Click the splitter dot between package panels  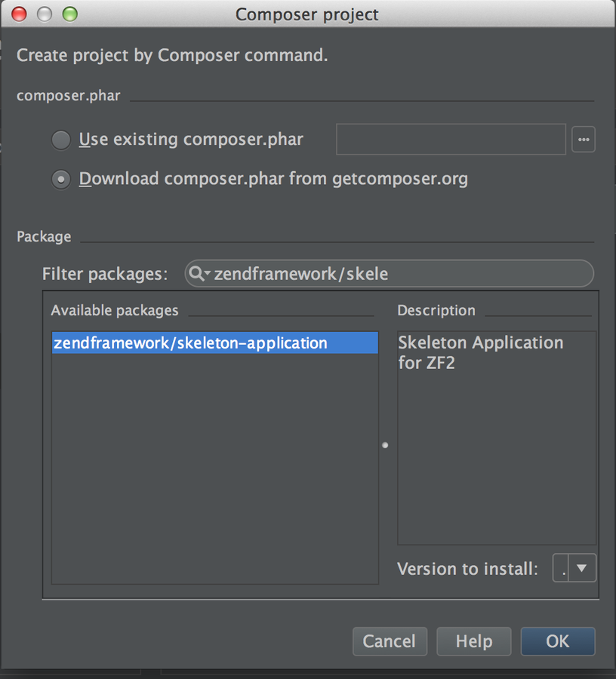[385, 445]
